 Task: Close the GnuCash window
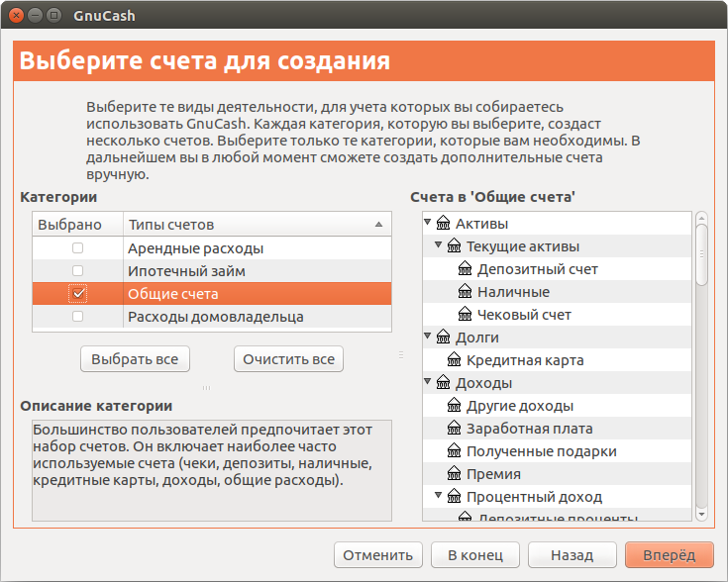tap(16, 15)
